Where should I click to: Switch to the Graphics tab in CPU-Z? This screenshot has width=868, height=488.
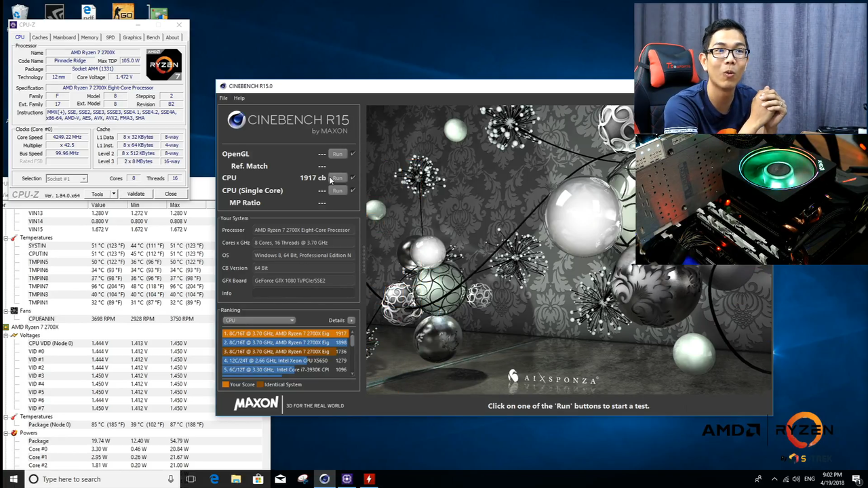132,37
